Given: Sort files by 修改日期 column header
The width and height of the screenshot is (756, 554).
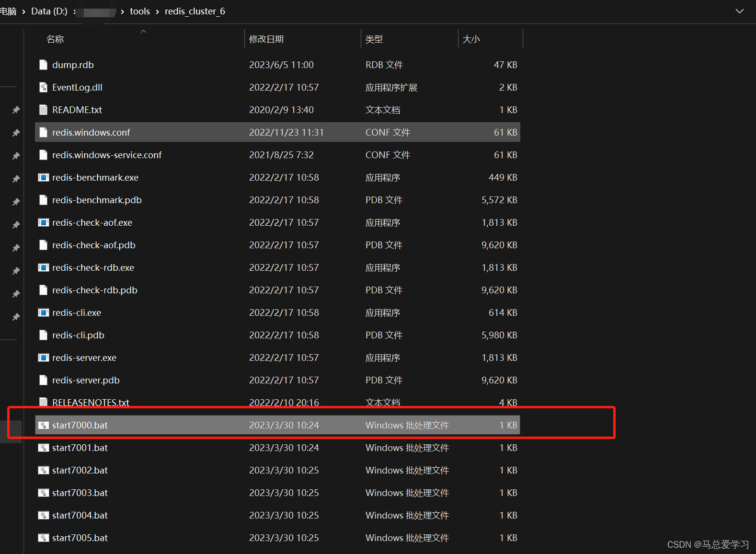Looking at the screenshot, I should (266, 39).
